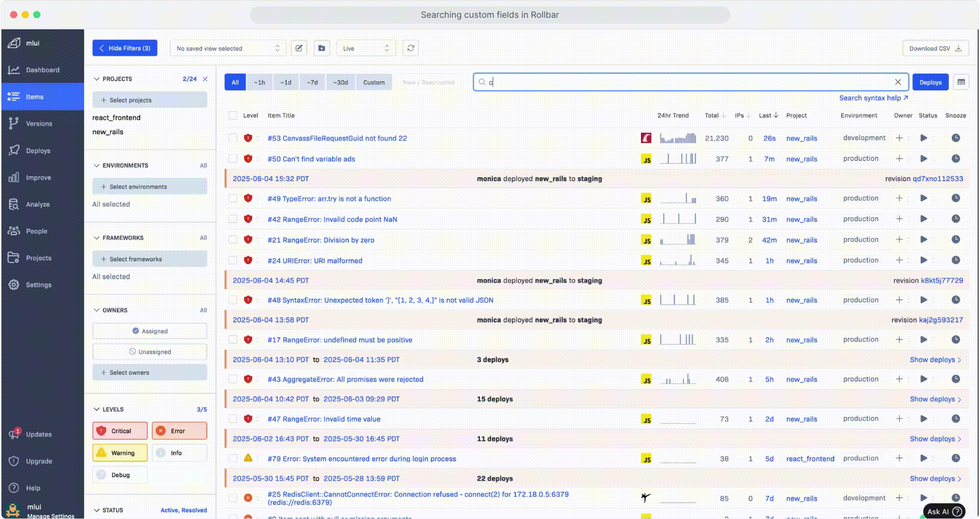Assign owner plus icon for item #49
The width and height of the screenshot is (980, 519).
pyautogui.click(x=899, y=198)
